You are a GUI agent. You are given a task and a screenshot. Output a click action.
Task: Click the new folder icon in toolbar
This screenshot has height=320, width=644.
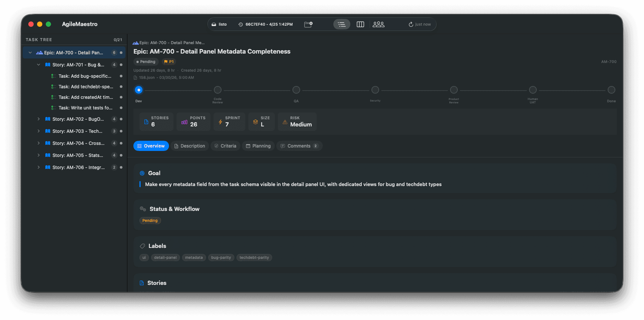[x=308, y=24]
